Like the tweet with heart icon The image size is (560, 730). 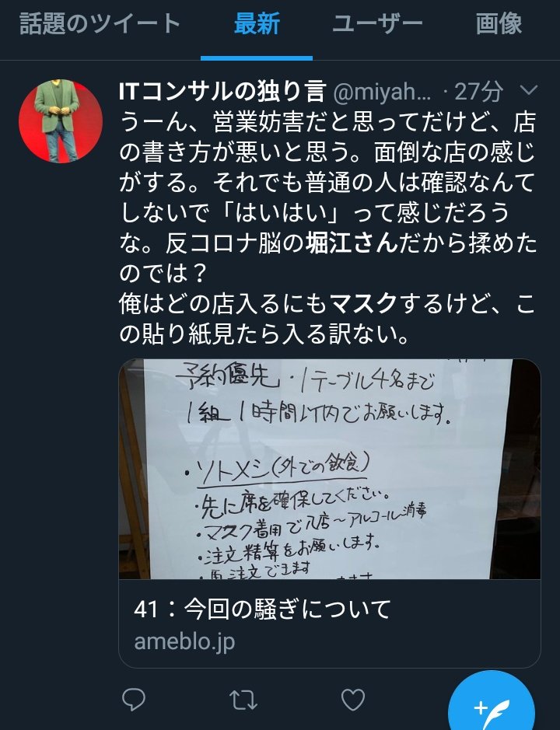point(353,699)
